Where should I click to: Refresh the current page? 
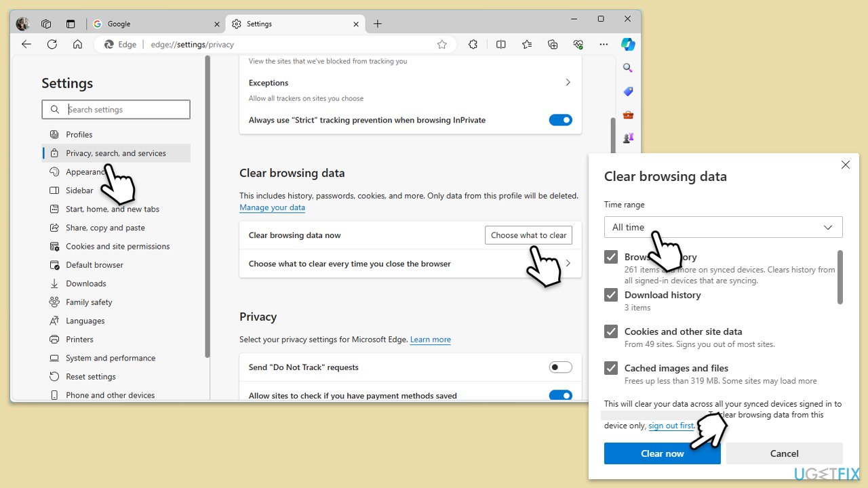click(52, 44)
